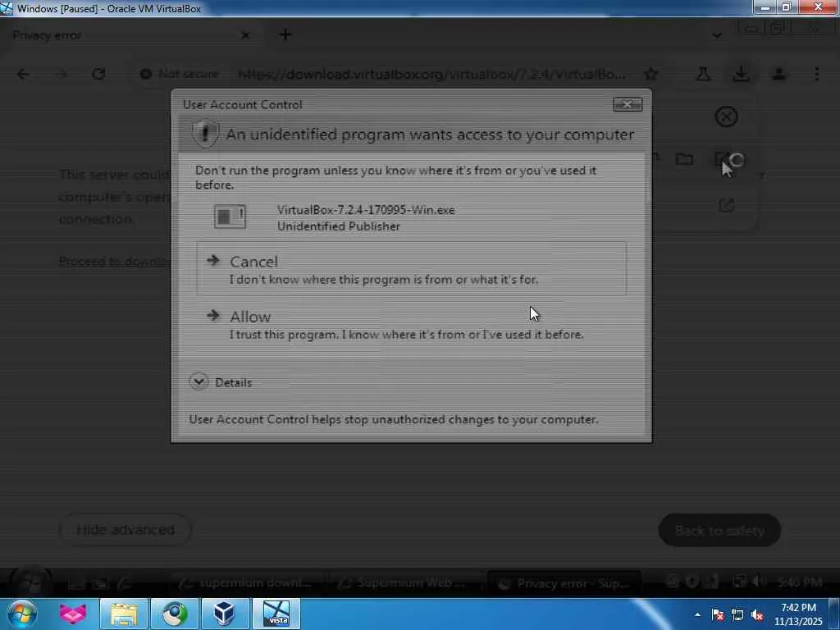The image size is (840, 630).
Task: Choose Allow to trust this program
Action: pos(412,325)
